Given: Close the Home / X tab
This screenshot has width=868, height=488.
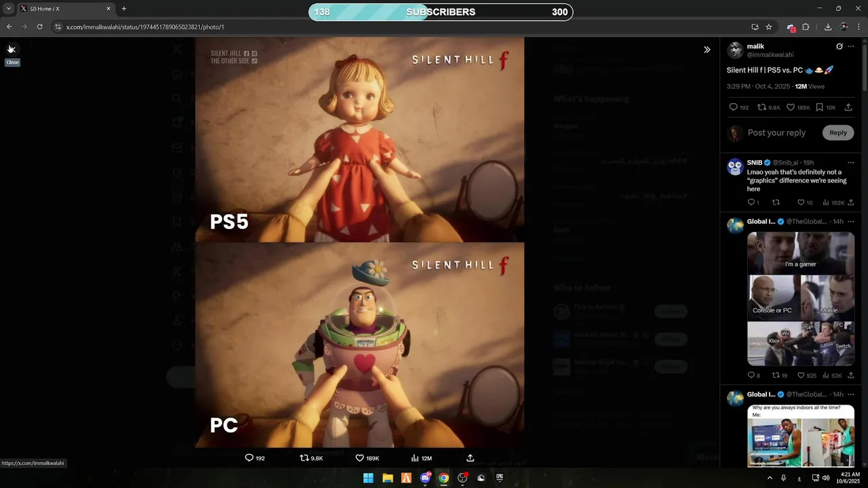Looking at the screenshot, I should (x=108, y=9).
